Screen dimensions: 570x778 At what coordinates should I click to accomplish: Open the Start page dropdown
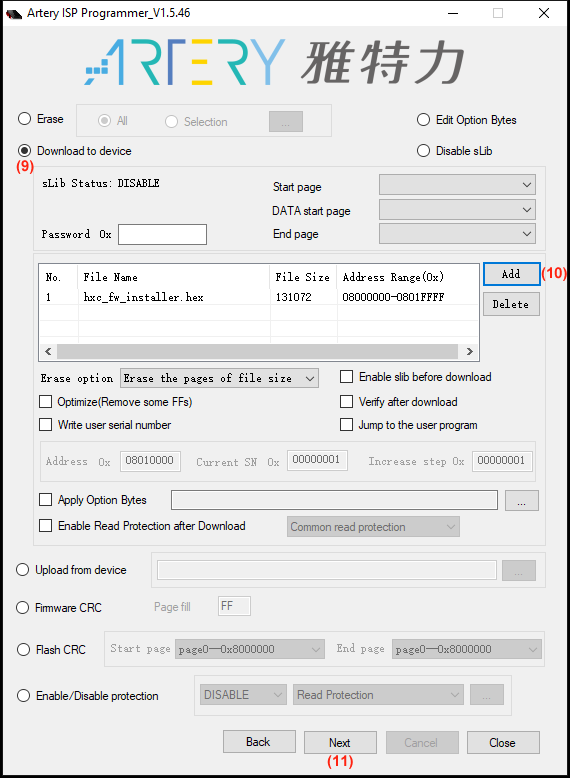click(457, 185)
